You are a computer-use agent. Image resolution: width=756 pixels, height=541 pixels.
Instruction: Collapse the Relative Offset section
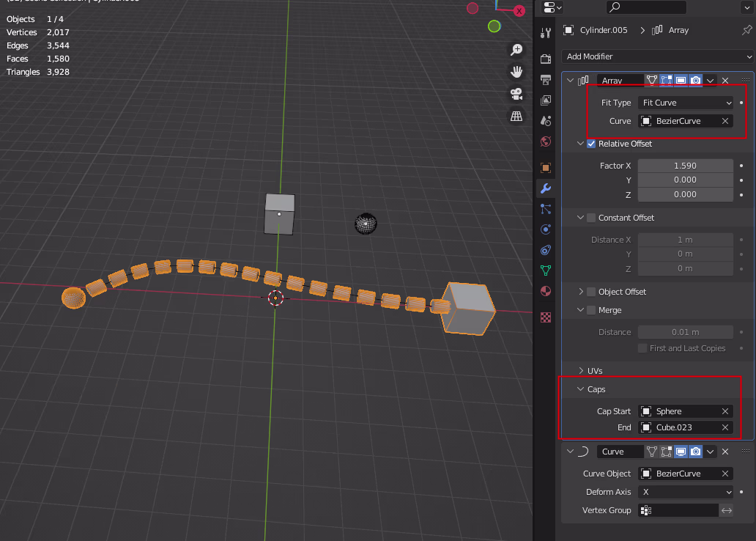point(580,144)
